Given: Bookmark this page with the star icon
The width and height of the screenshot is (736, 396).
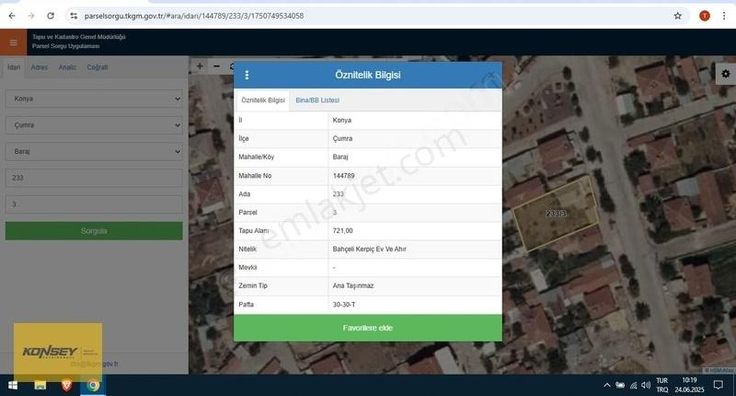Looking at the screenshot, I should tap(677, 16).
